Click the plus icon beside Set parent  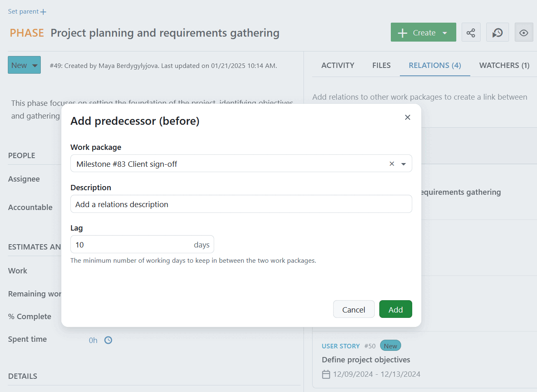coord(43,11)
